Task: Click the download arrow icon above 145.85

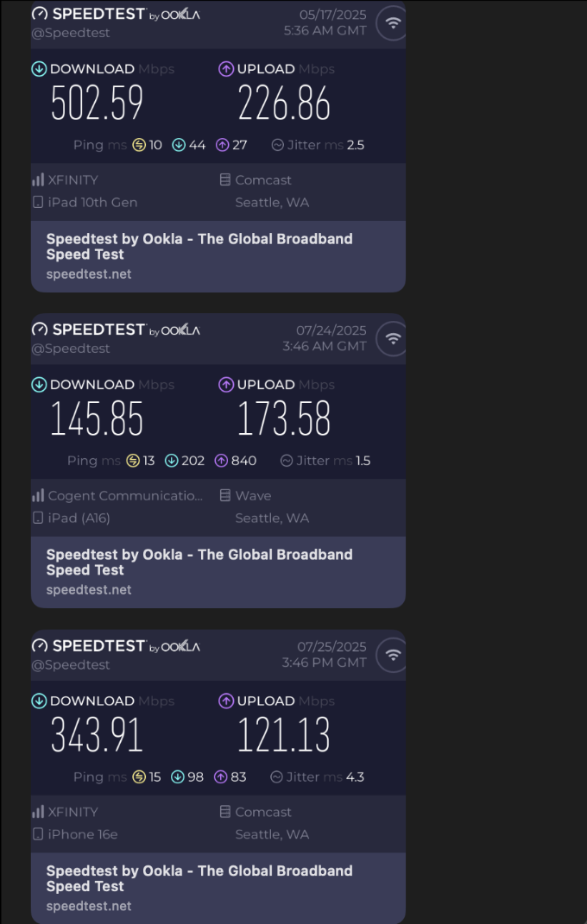Action: [39, 385]
